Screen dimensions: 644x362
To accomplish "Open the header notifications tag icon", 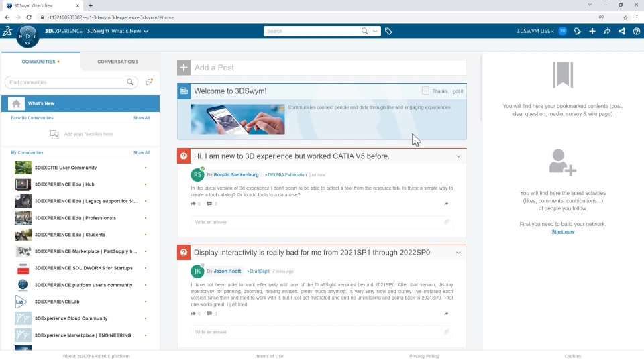I will tap(578, 32).
